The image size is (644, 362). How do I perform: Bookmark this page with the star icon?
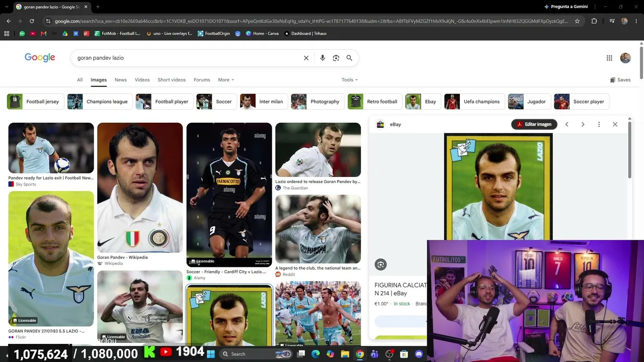(x=577, y=21)
